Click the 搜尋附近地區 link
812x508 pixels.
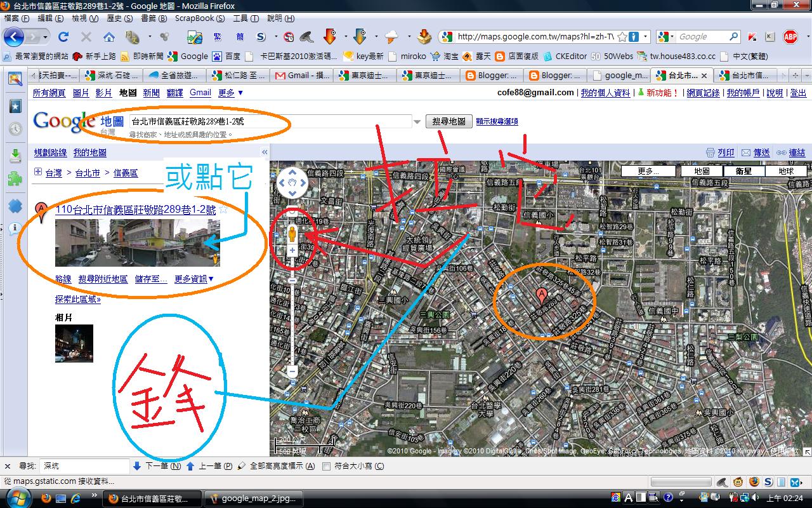point(103,279)
